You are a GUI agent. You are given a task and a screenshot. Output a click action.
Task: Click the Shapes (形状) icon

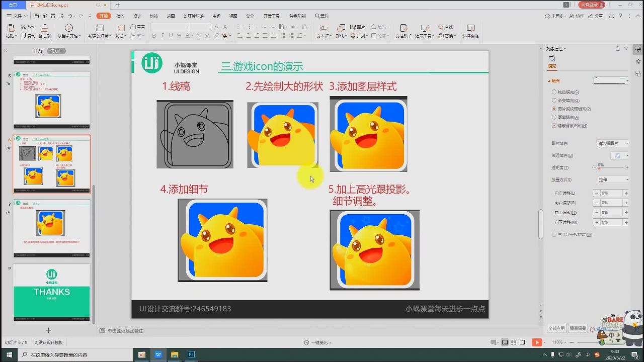(341, 28)
